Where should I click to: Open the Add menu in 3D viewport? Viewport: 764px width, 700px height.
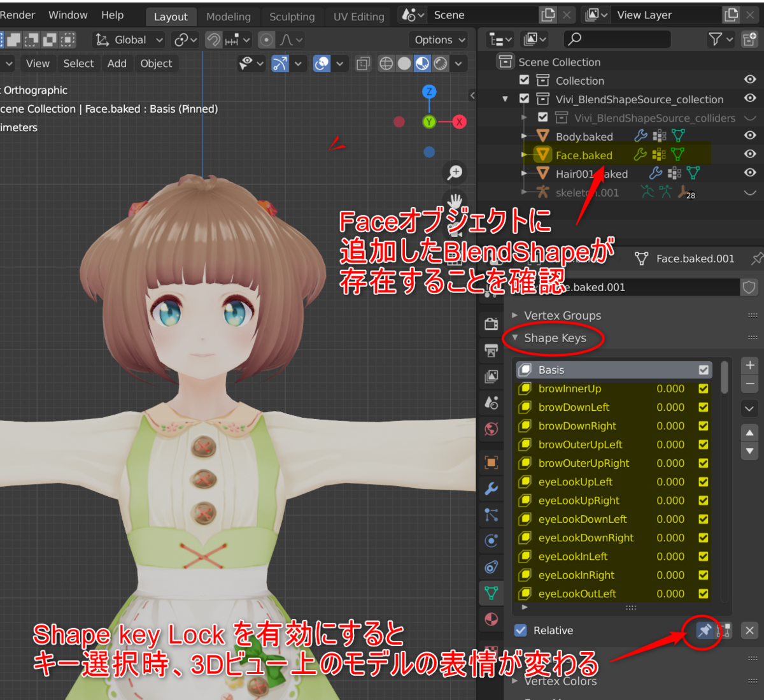[x=117, y=63]
